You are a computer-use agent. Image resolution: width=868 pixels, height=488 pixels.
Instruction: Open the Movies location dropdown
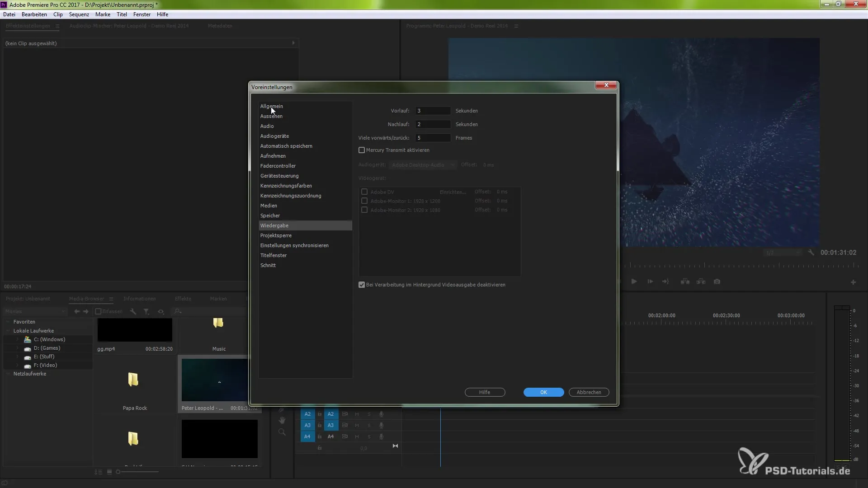pyautogui.click(x=35, y=311)
